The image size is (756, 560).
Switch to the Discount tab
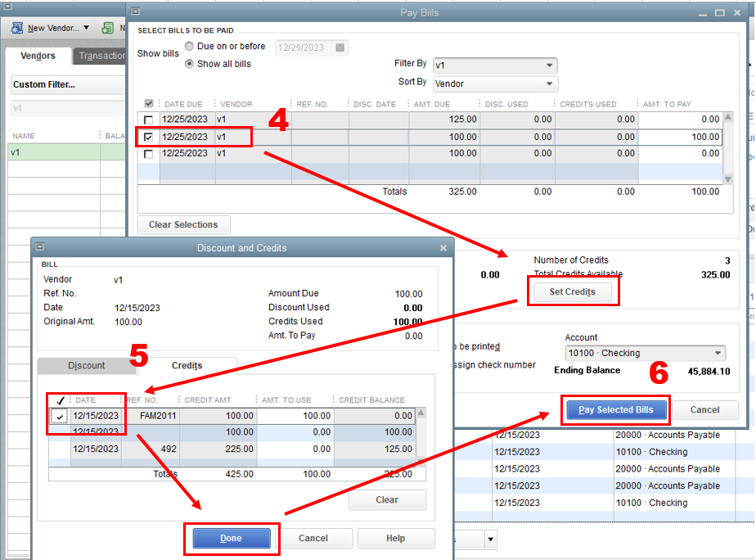[x=86, y=366]
